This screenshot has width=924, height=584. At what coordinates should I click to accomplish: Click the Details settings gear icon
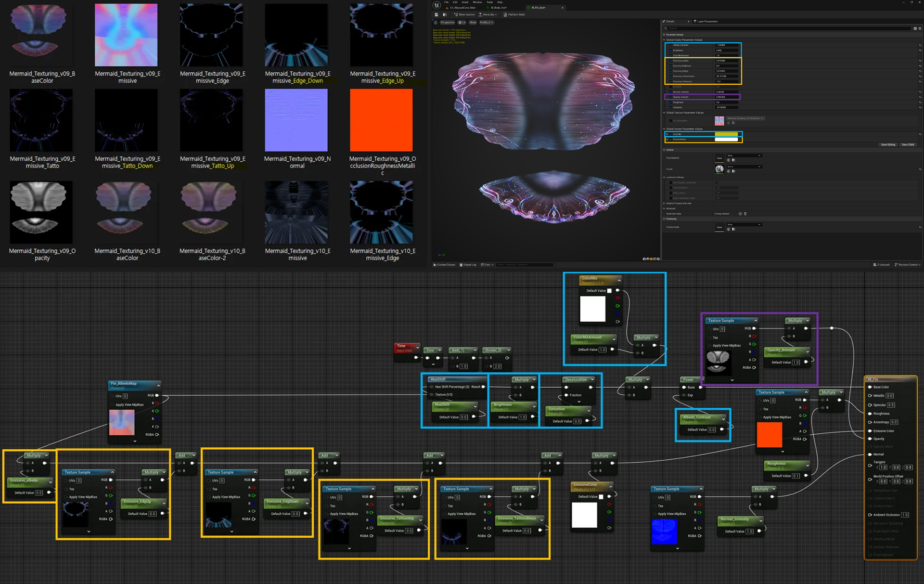[920, 28]
